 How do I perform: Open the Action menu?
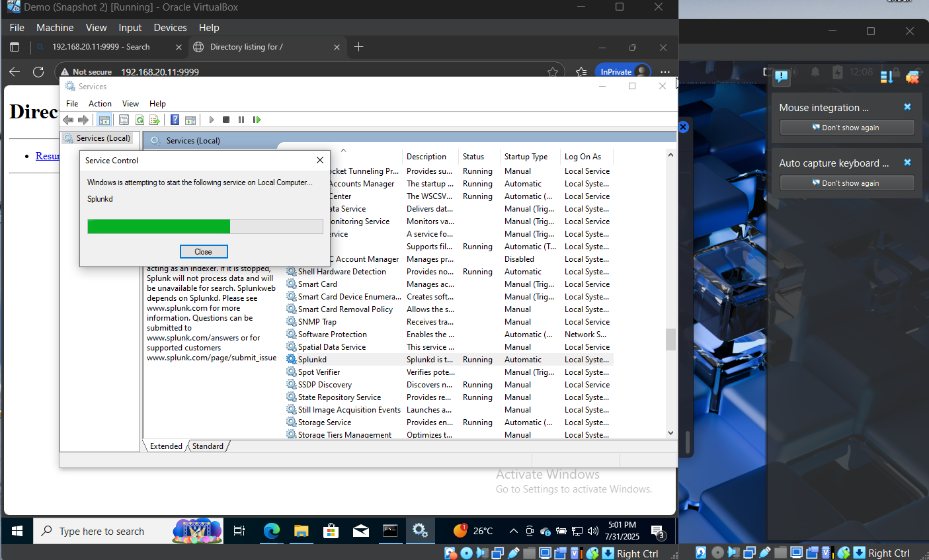coord(100,104)
